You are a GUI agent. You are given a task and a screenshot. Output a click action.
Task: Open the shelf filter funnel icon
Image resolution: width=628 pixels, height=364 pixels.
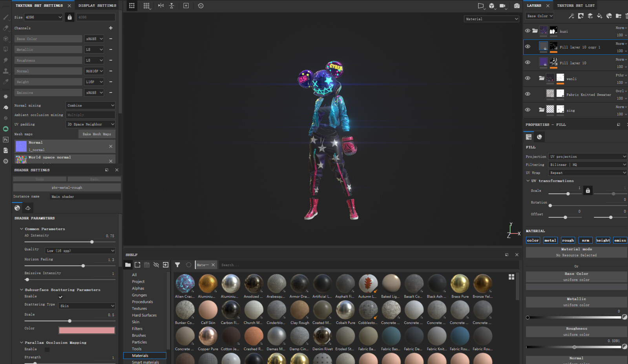177,265
